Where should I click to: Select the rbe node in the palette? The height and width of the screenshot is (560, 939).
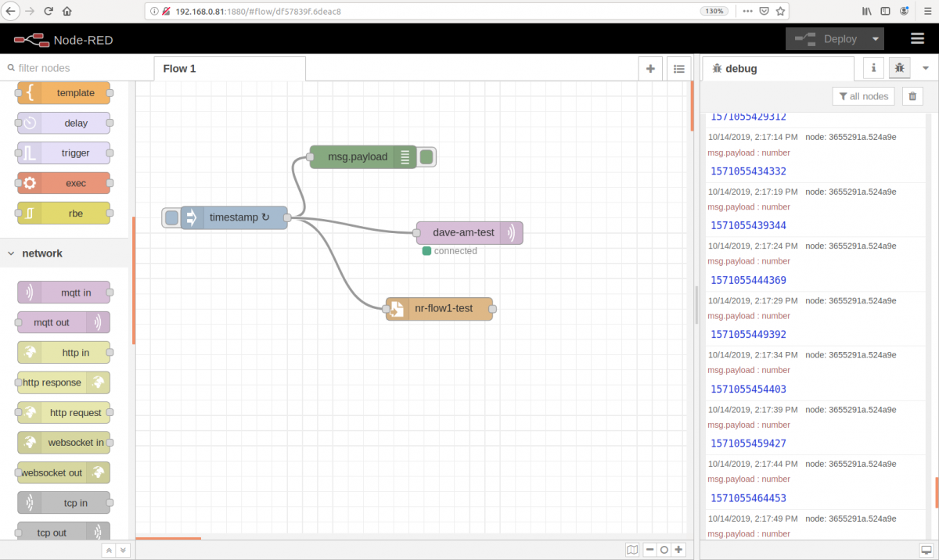[63, 213]
